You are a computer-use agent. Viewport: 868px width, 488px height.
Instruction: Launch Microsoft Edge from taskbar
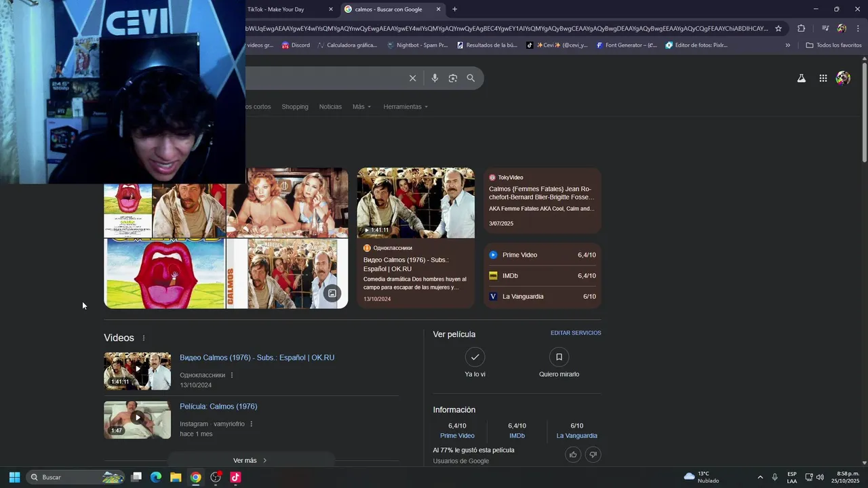coord(156,477)
